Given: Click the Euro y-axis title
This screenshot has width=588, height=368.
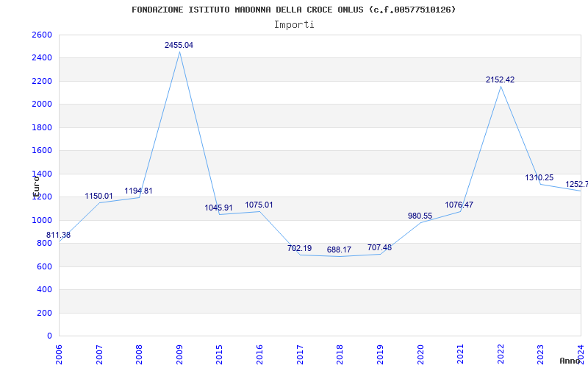Looking at the screenshot, I should coord(36,186).
